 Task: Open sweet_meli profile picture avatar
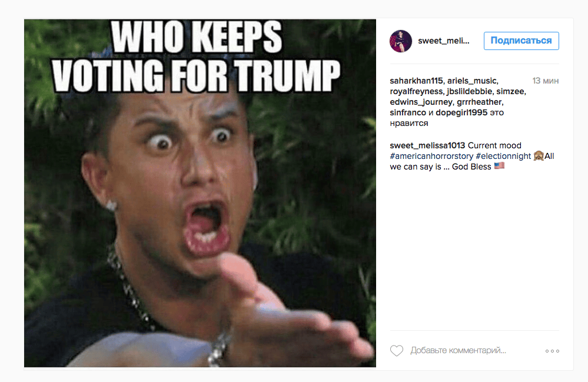(400, 41)
